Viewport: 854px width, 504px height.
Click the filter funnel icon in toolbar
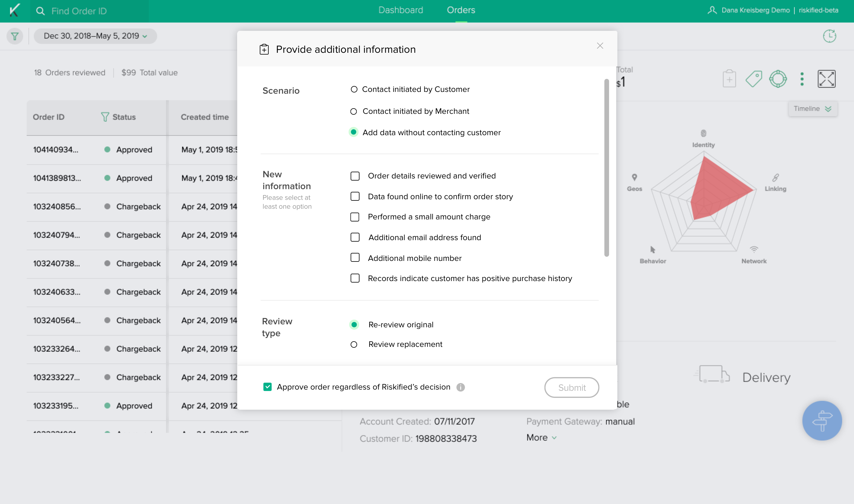click(15, 36)
